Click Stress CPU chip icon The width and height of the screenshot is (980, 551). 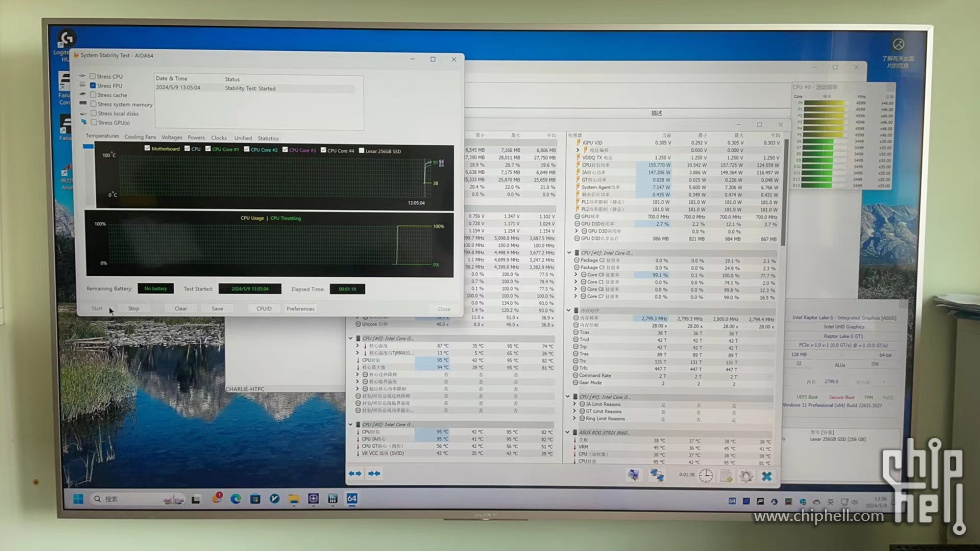[82, 76]
